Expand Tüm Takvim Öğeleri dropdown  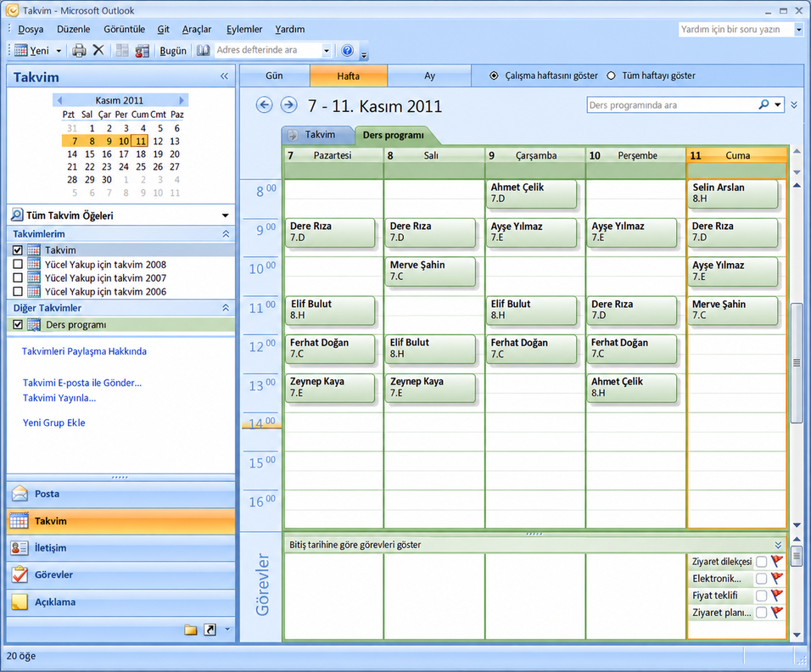click(225, 216)
